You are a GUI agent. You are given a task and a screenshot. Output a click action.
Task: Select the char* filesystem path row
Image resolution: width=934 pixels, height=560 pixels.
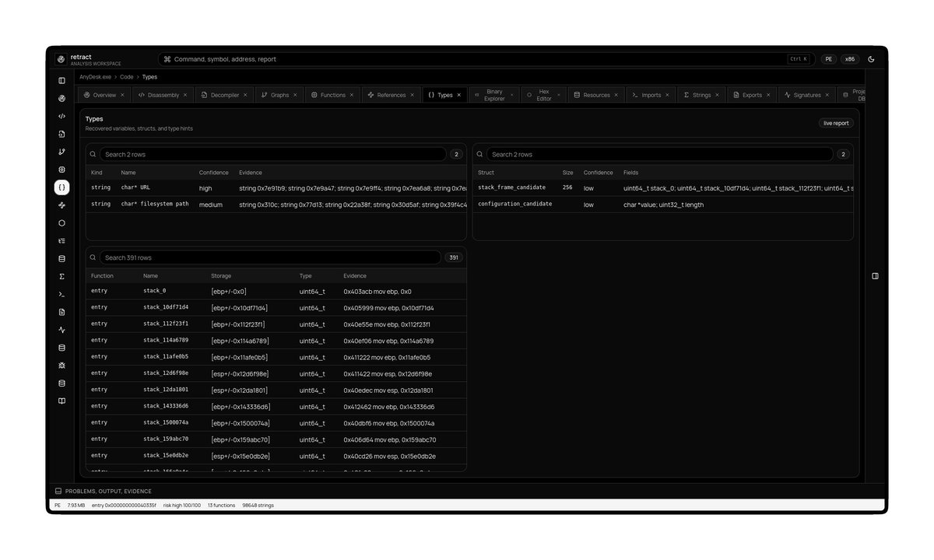[x=276, y=205]
